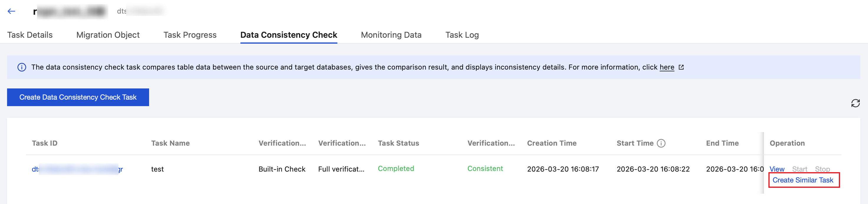Open the Migration Object tab
Image resolution: width=868 pixels, height=204 pixels.
pyautogui.click(x=108, y=35)
